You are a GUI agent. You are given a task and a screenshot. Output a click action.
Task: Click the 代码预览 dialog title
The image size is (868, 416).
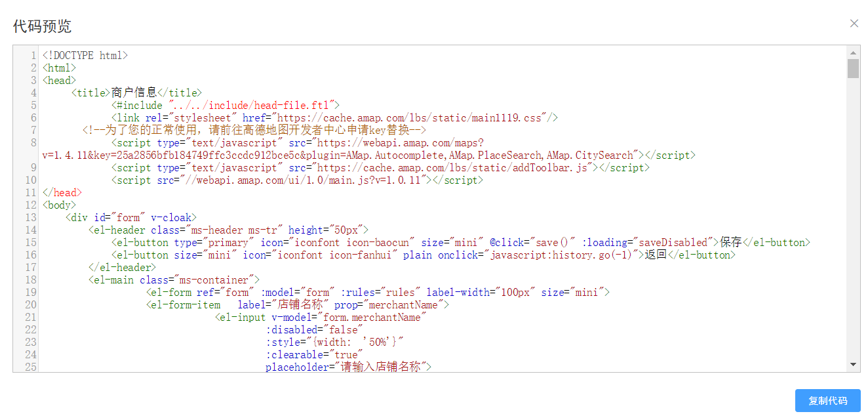(43, 26)
